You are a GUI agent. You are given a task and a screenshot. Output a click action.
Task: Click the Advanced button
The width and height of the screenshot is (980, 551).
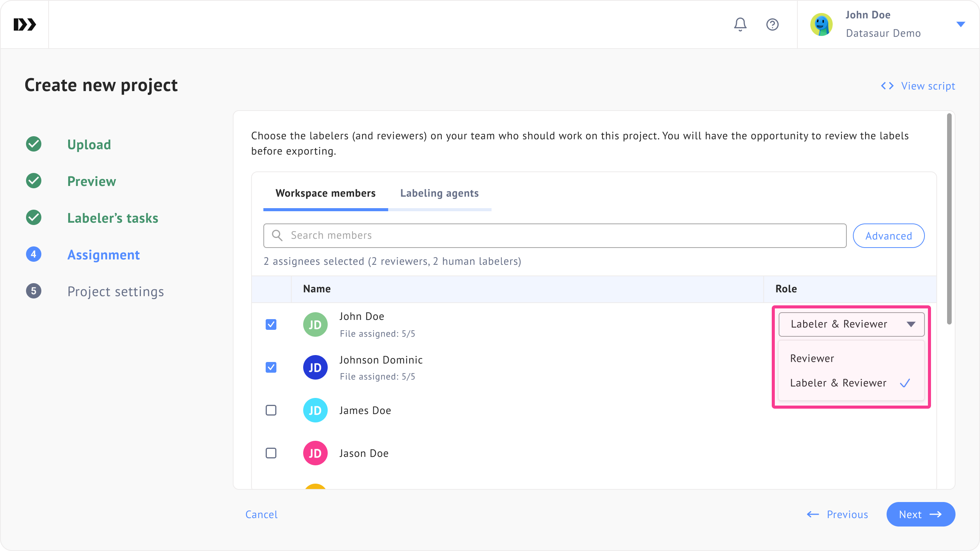coord(889,236)
